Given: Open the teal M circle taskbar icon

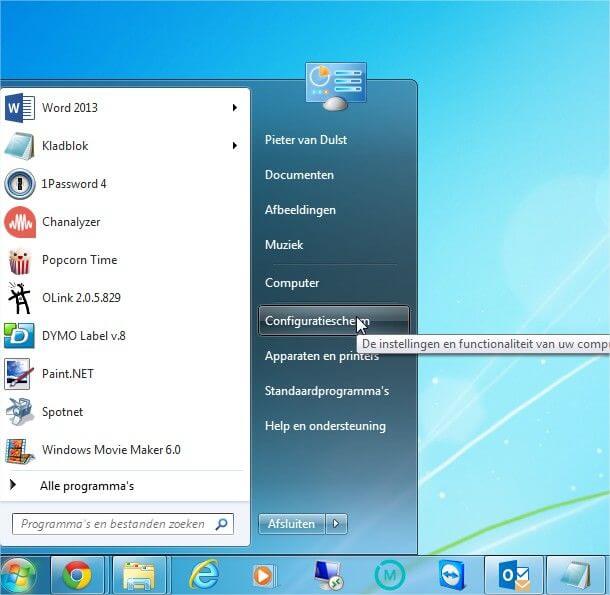Looking at the screenshot, I should 390,575.
